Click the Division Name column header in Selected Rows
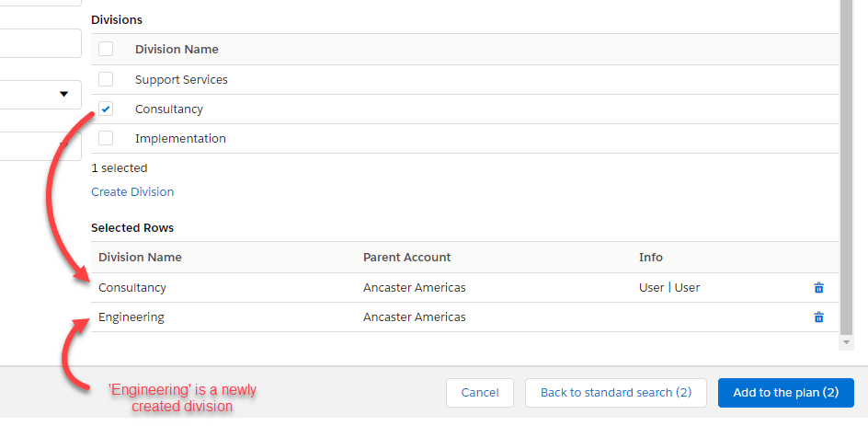 pos(140,257)
